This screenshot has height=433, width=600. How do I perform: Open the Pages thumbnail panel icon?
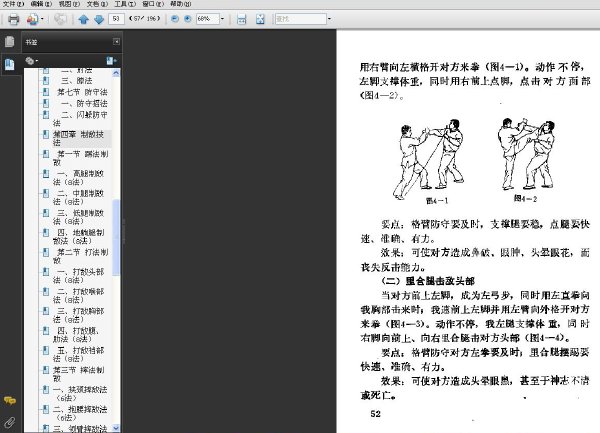coord(10,42)
